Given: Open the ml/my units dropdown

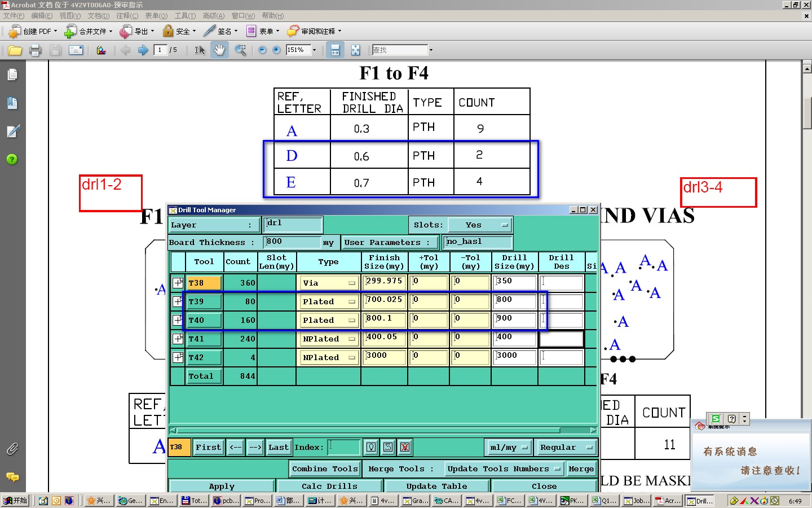Looking at the screenshot, I should pos(509,447).
